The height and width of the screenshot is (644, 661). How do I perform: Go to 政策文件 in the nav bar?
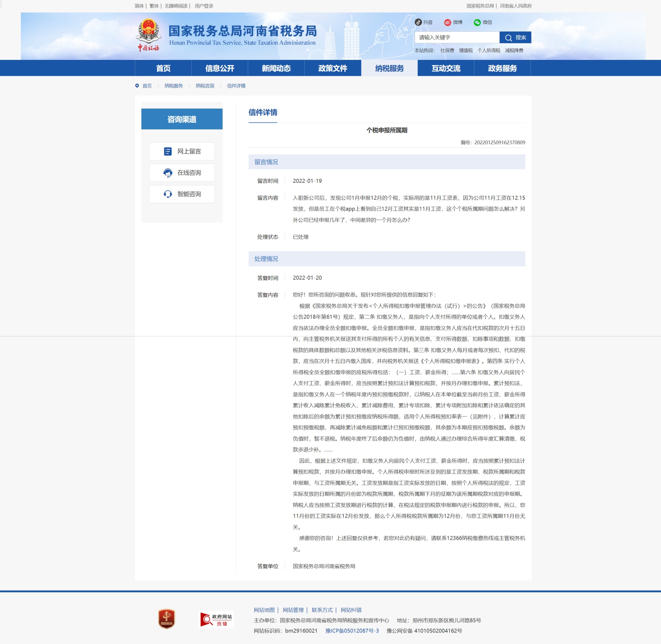point(333,68)
